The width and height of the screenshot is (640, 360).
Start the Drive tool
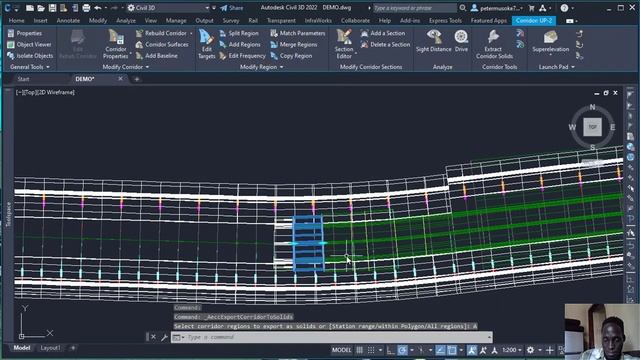point(461,41)
